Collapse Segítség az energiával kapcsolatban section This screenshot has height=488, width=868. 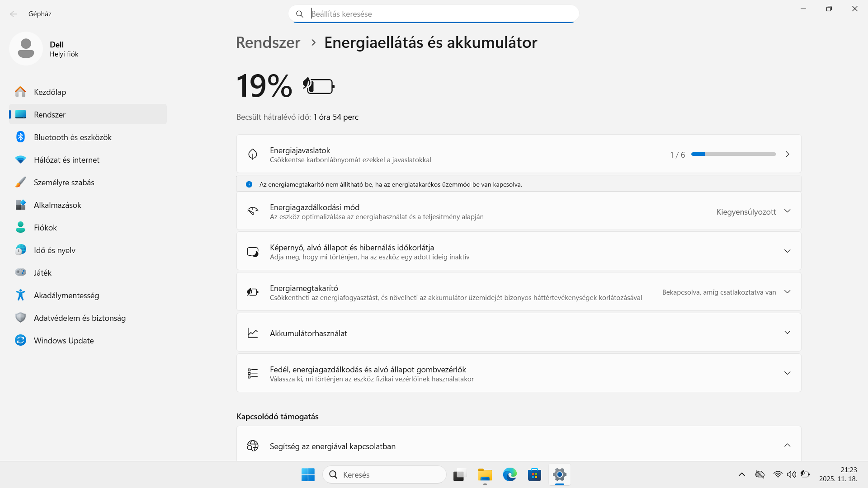(x=787, y=446)
